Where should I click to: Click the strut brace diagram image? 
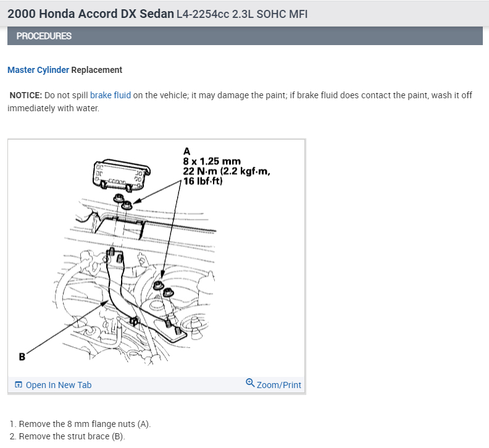coord(156,258)
